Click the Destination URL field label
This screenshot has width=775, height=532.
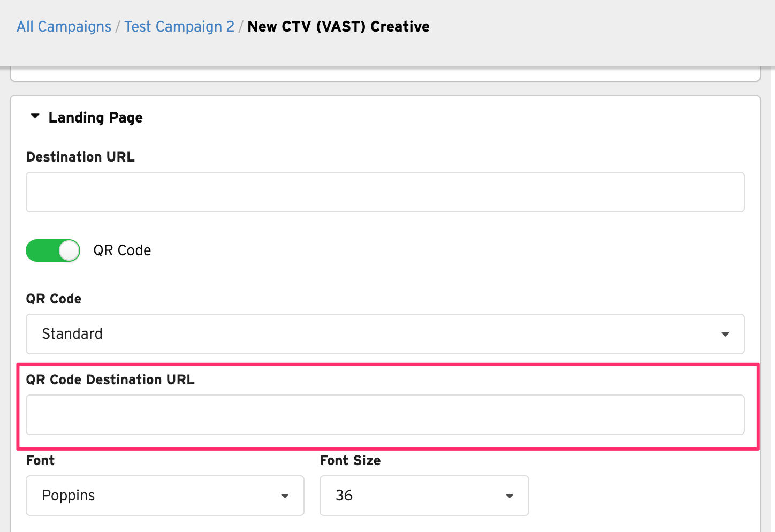(80, 157)
